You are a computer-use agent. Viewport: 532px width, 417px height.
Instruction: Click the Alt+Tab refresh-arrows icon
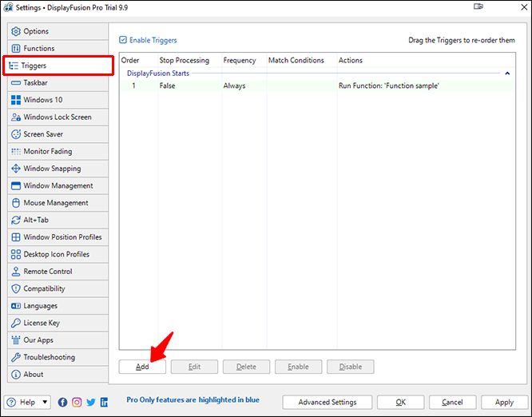coord(16,220)
